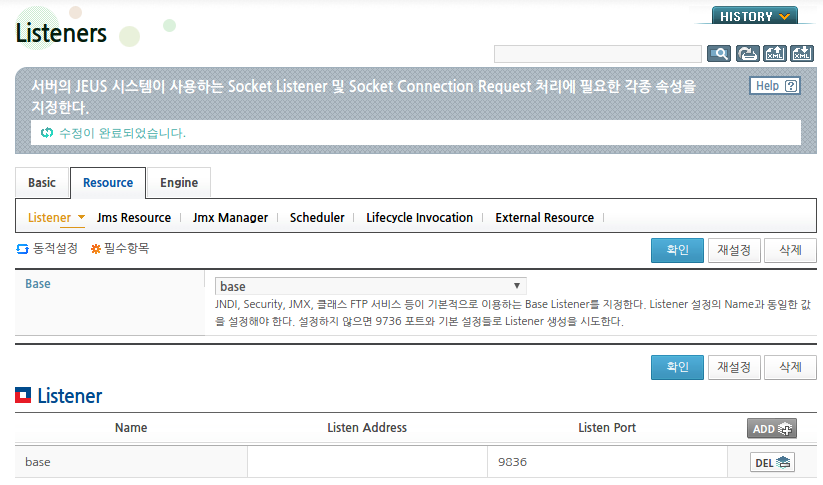Switch to the Basic tab

click(42, 183)
